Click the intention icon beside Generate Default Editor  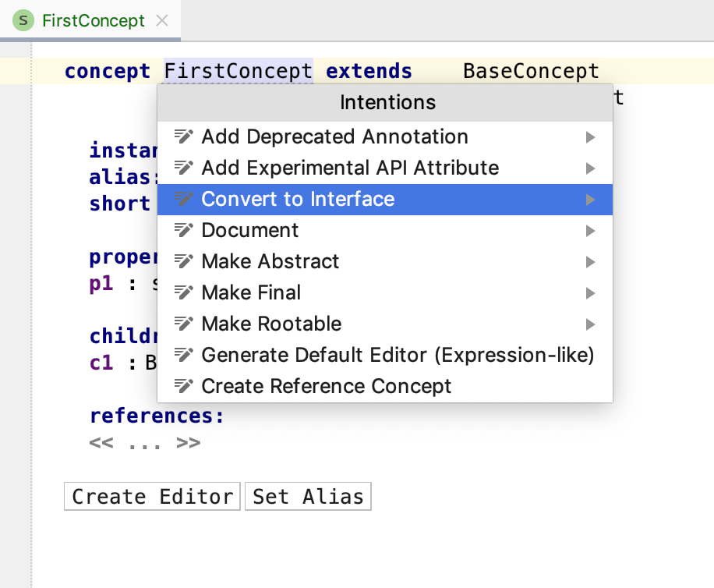pyautogui.click(x=183, y=356)
